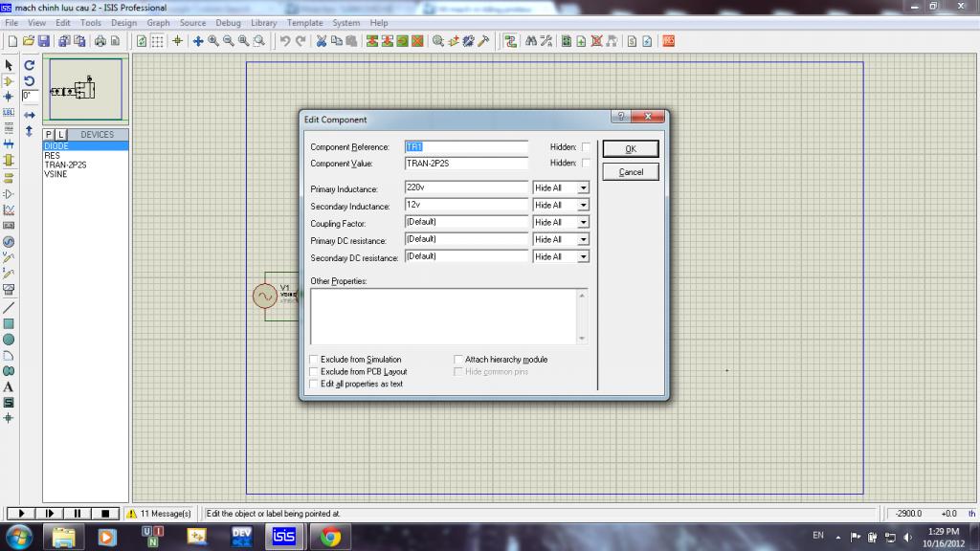Select VSINE in the devices list
The image size is (980, 551).
pos(56,174)
